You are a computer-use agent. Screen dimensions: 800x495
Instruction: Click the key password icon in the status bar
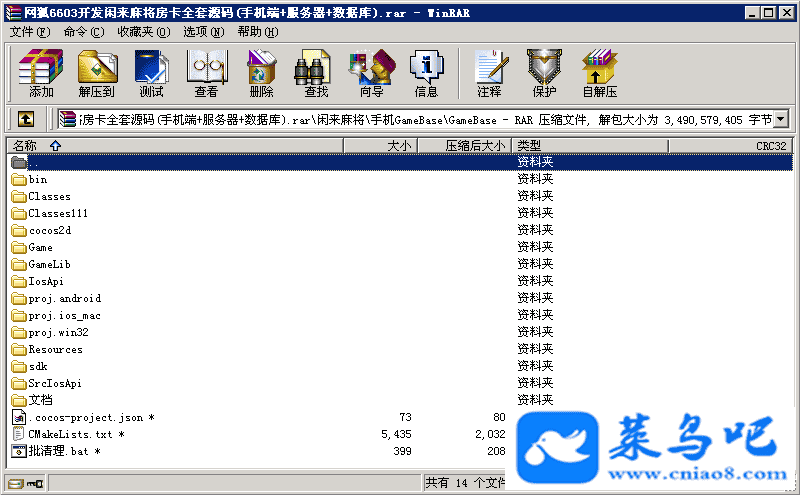tap(35, 483)
